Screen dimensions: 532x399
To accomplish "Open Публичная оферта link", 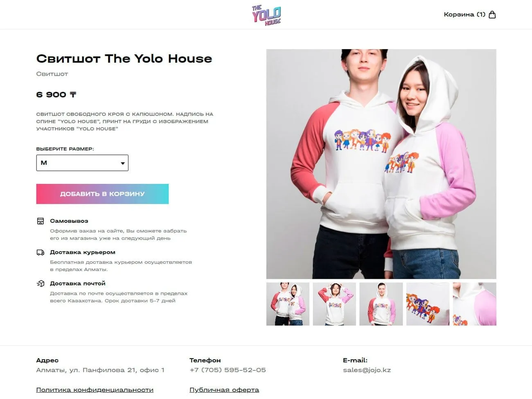I will tap(224, 390).
